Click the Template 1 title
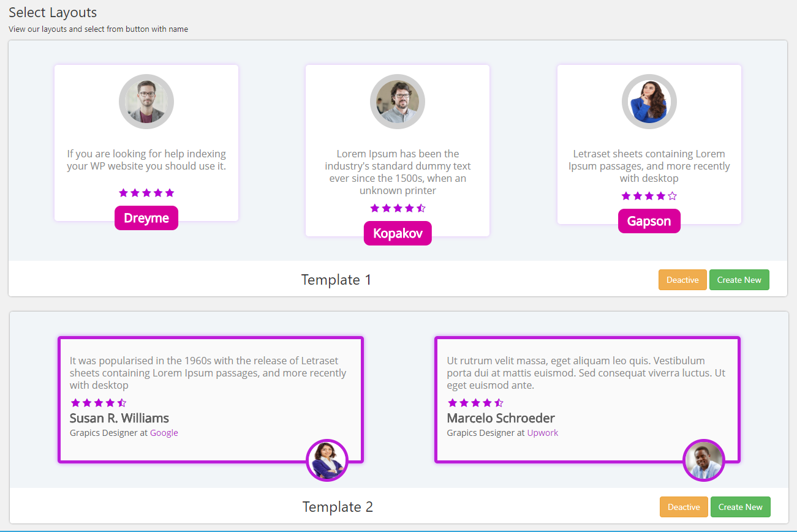 [x=336, y=280]
